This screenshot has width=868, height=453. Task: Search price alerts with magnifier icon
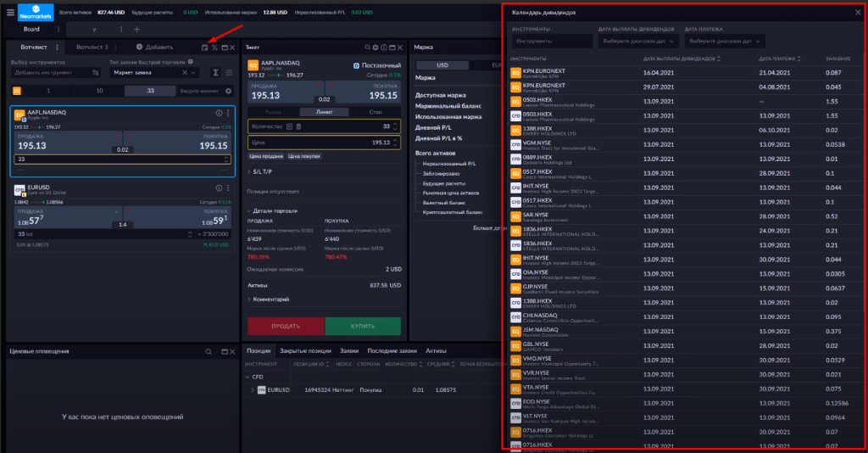209,352
